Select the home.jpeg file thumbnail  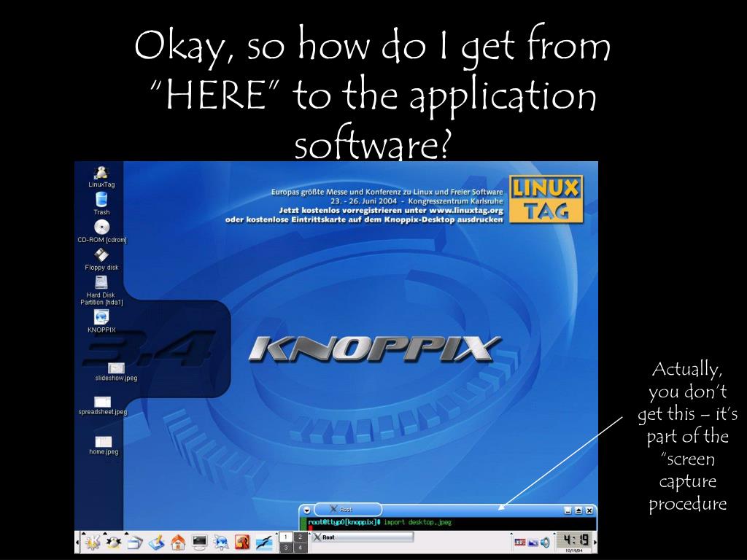click(x=104, y=446)
